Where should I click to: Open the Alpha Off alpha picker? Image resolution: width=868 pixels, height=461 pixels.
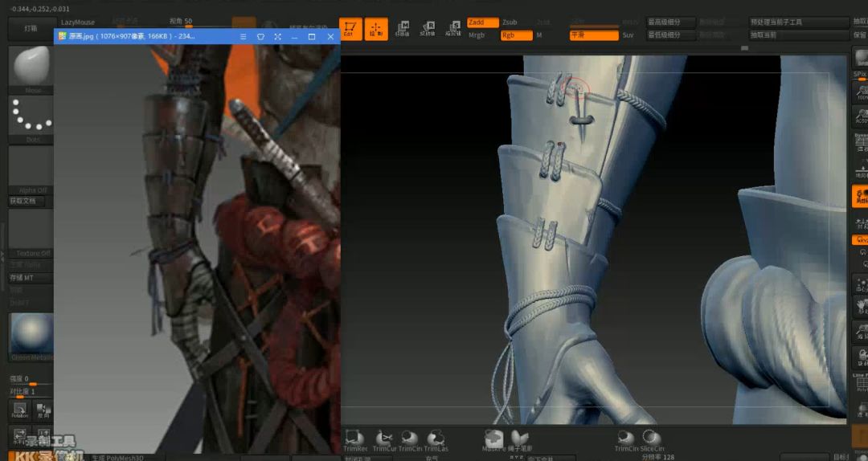(x=31, y=165)
